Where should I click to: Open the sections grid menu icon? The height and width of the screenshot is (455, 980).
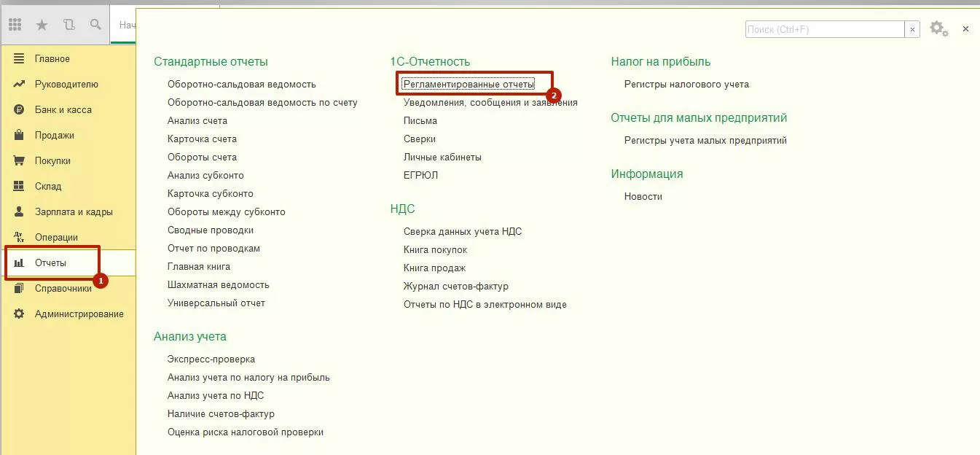click(x=15, y=25)
